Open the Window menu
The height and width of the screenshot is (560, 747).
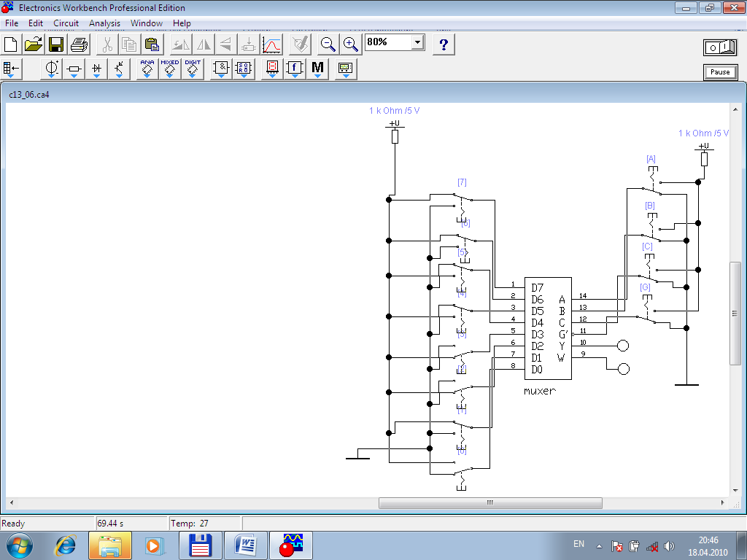click(146, 23)
